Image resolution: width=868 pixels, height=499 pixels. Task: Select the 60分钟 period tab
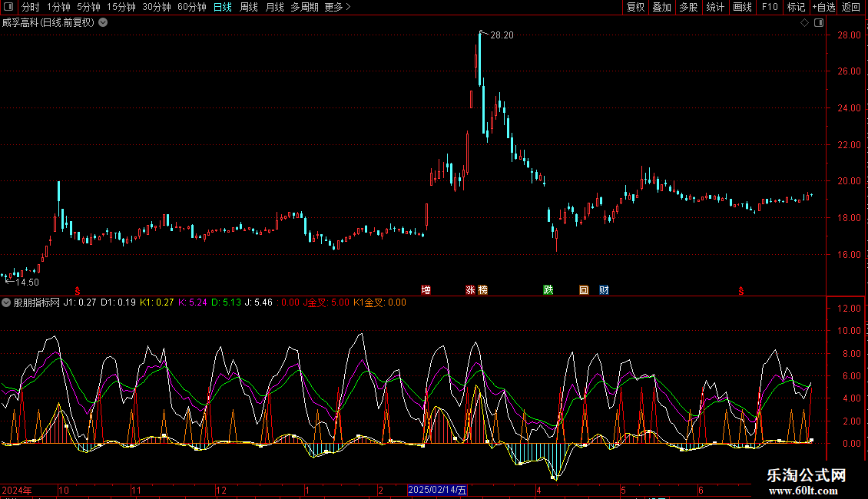click(191, 8)
